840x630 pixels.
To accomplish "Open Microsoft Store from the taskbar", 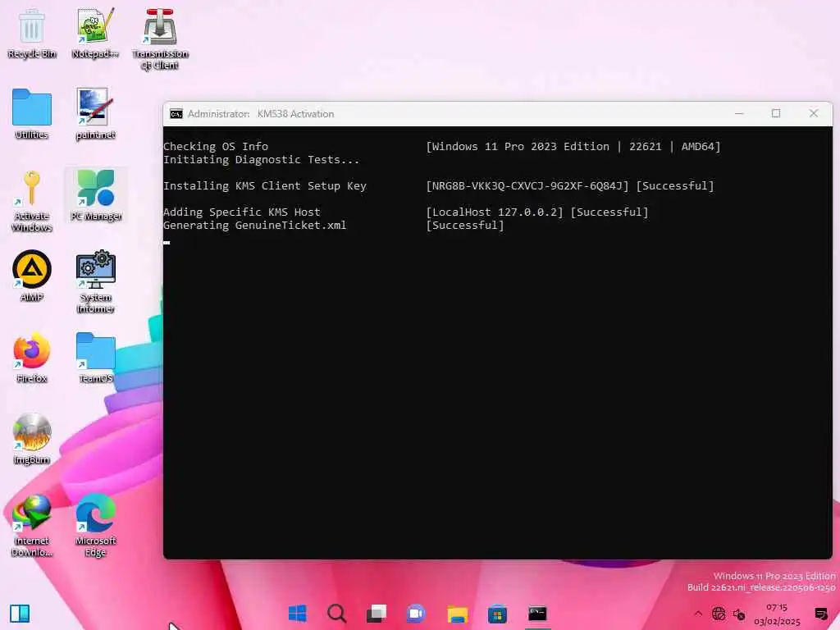I will pyautogui.click(x=497, y=614).
